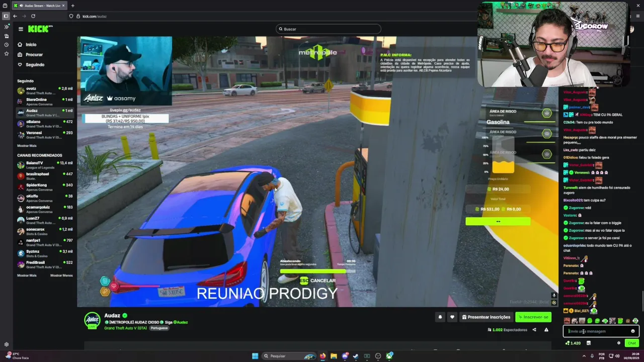Click the Audaz channel avatar

(x=92, y=321)
